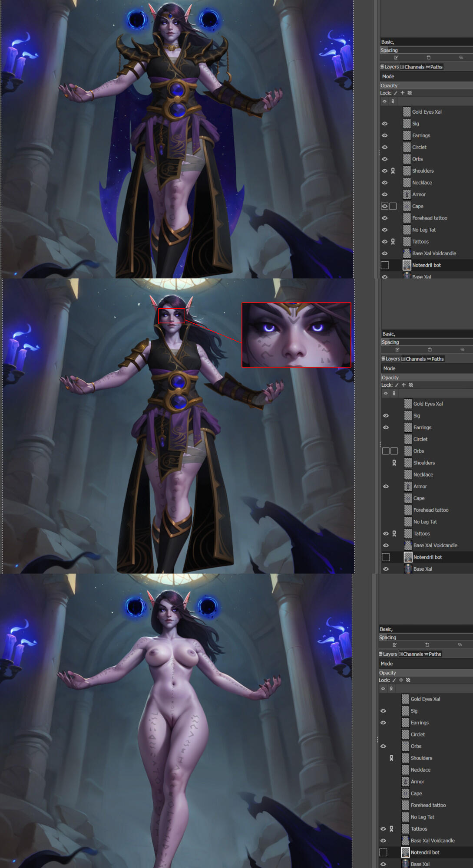Open the Mode dropdown in the top Layers panel
Viewport: 473px width, 868px height.
coord(426,76)
